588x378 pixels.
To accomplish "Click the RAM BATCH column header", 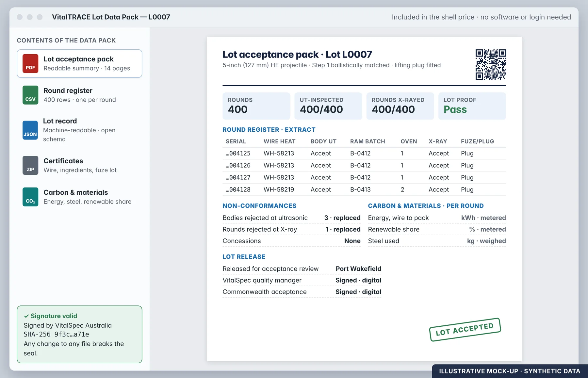I will [x=367, y=141].
